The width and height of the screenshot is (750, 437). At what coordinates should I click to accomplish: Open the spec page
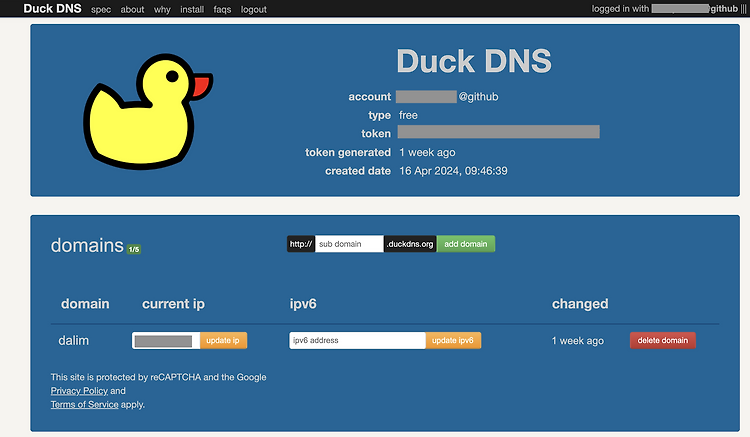(101, 10)
